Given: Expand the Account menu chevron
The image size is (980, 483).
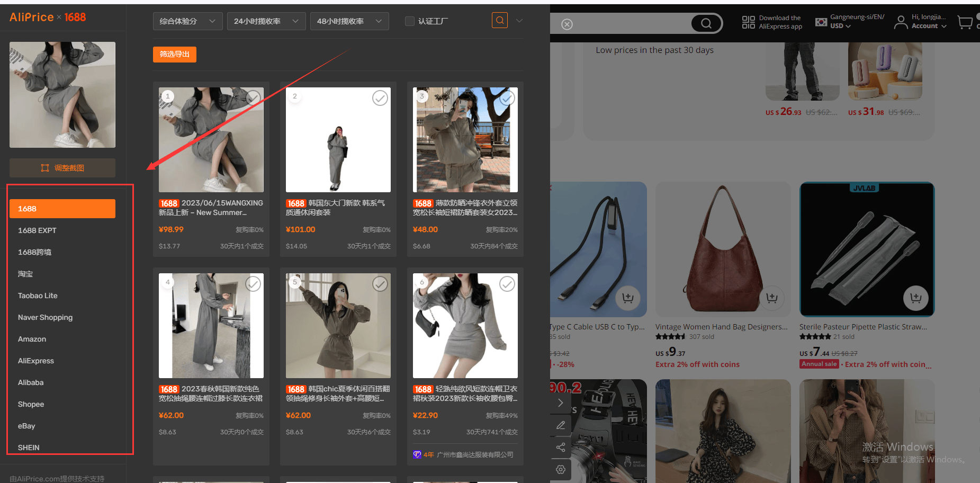Looking at the screenshot, I should (x=944, y=26).
